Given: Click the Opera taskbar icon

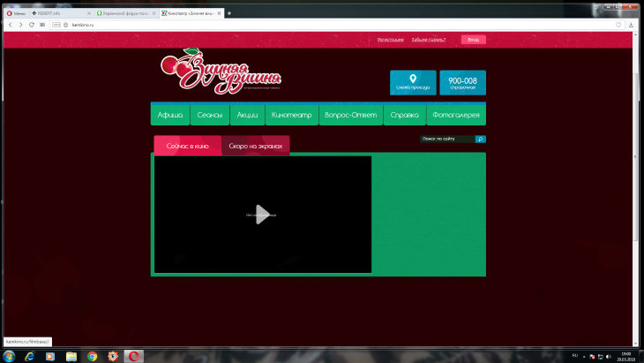Looking at the screenshot, I should [134, 356].
